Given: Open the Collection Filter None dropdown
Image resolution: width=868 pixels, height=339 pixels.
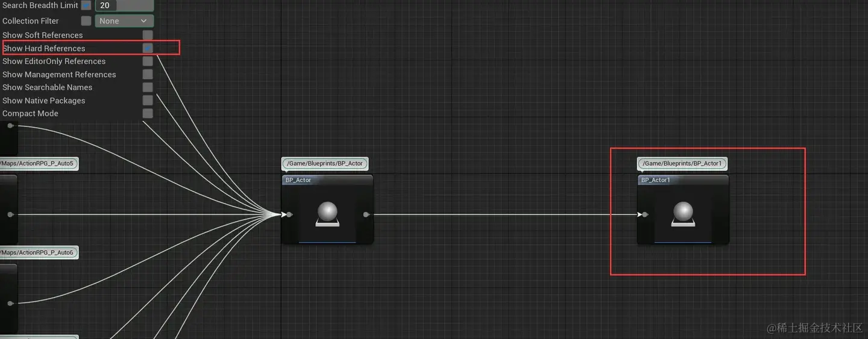Looking at the screenshot, I should pos(124,21).
